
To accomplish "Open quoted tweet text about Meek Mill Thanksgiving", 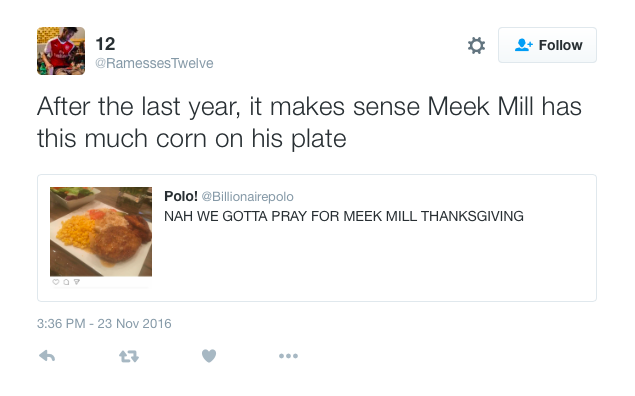I will 344,216.
